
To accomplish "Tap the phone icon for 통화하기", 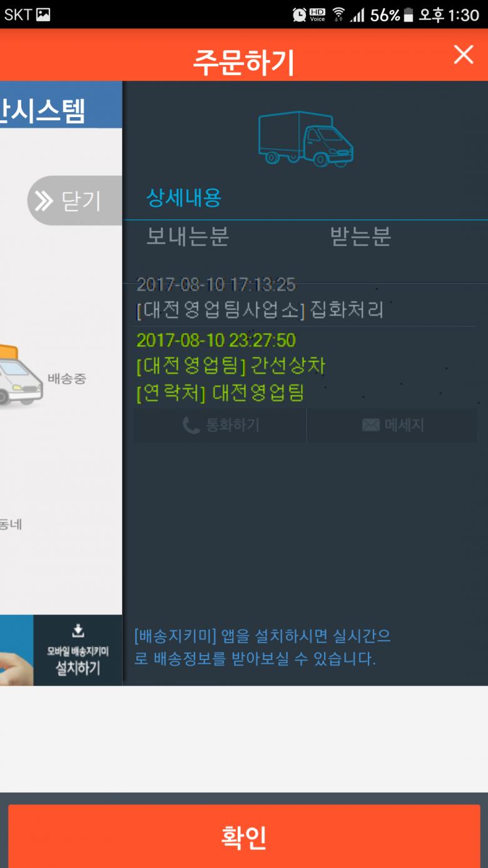I will click(x=191, y=426).
